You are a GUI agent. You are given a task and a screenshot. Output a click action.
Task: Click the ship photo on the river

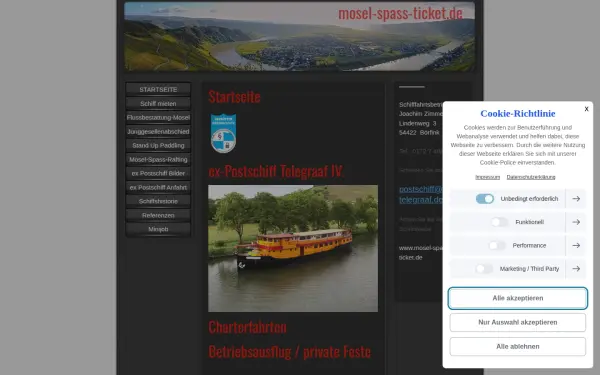pos(293,248)
